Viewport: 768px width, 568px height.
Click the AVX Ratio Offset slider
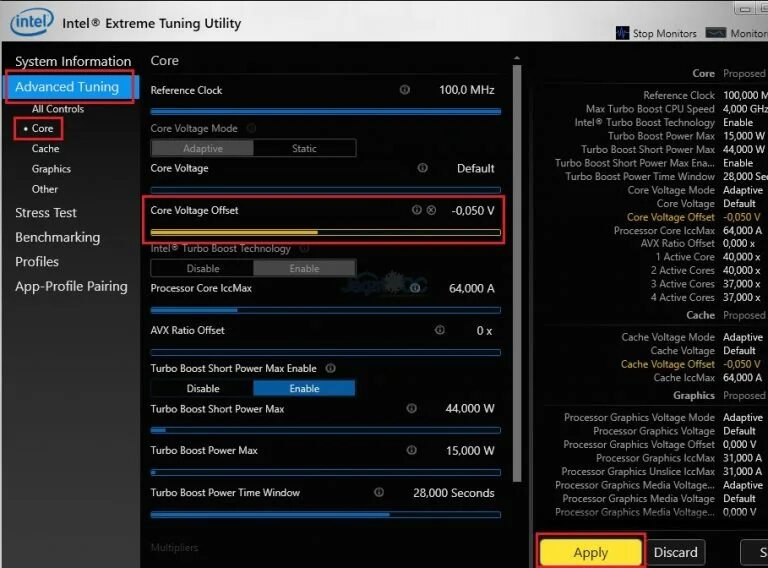click(326, 352)
